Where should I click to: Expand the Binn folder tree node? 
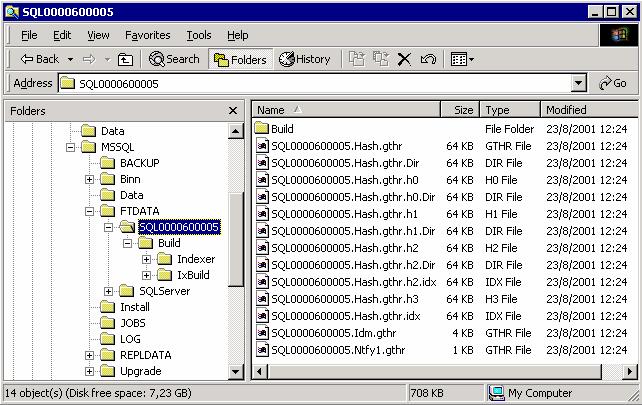click(90, 179)
